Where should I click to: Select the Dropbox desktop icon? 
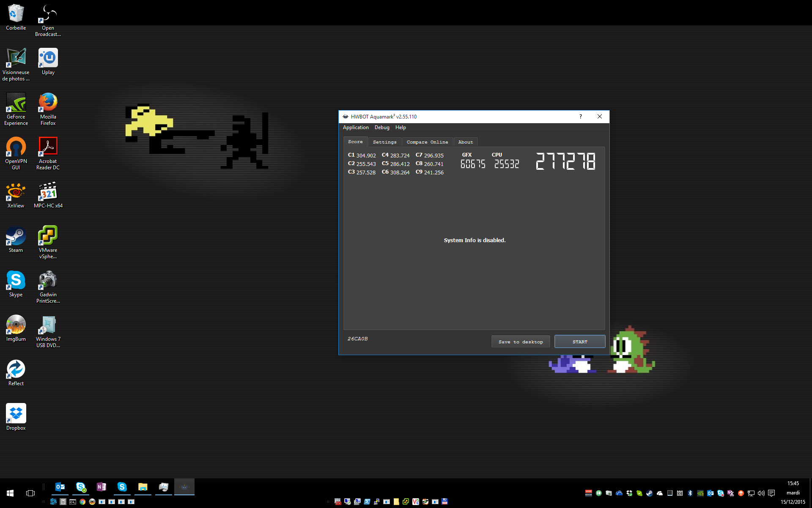(x=16, y=417)
